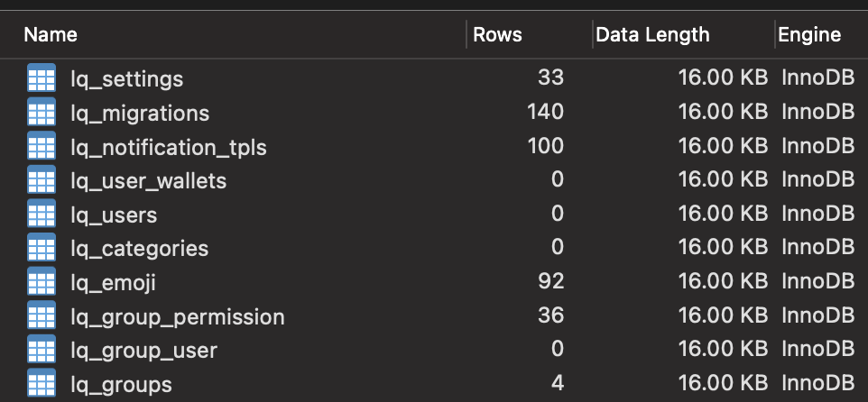Sort by the Rows column header
The height and width of the screenshot is (402, 868).
(498, 35)
